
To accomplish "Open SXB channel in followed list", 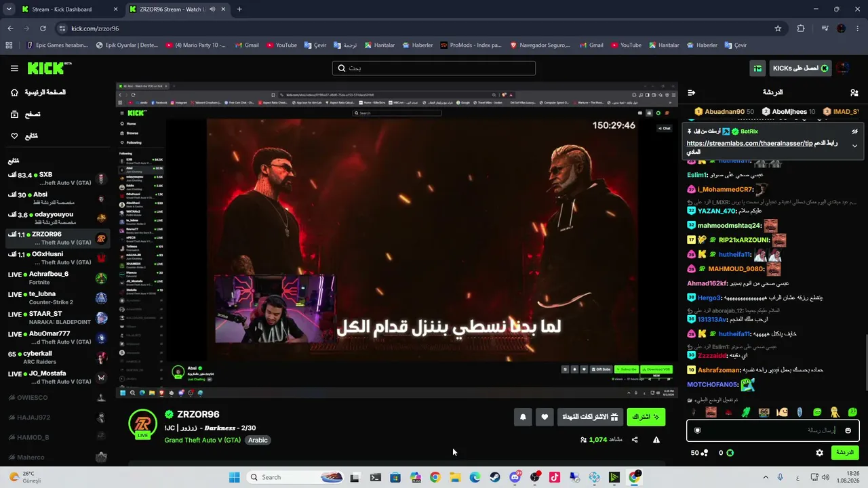I will coord(58,179).
